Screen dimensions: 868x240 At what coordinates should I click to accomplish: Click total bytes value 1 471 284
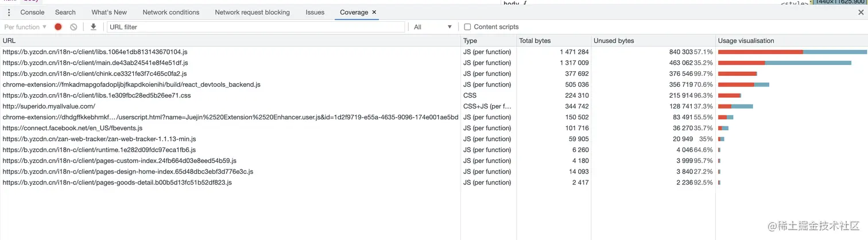(574, 52)
